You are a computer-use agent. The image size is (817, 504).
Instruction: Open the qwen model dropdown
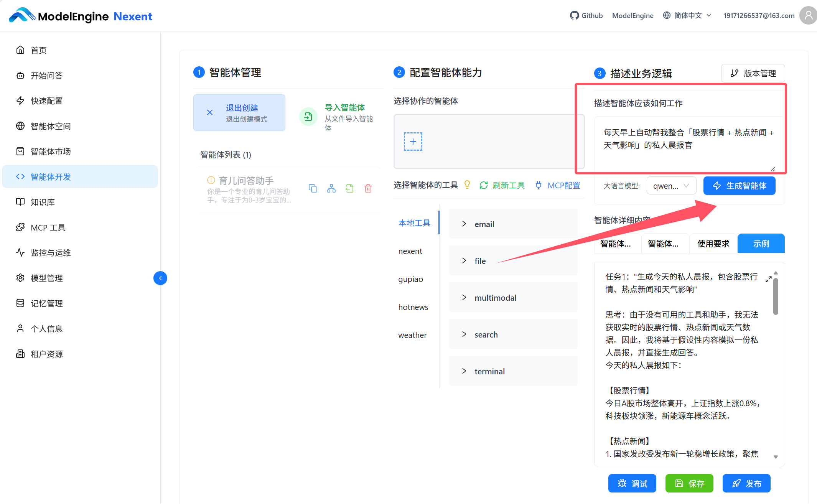[x=671, y=186]
